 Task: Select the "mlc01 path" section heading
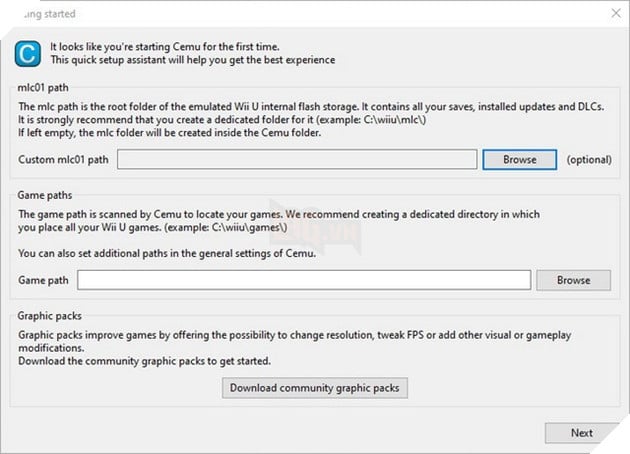click(x=45, y=86)
